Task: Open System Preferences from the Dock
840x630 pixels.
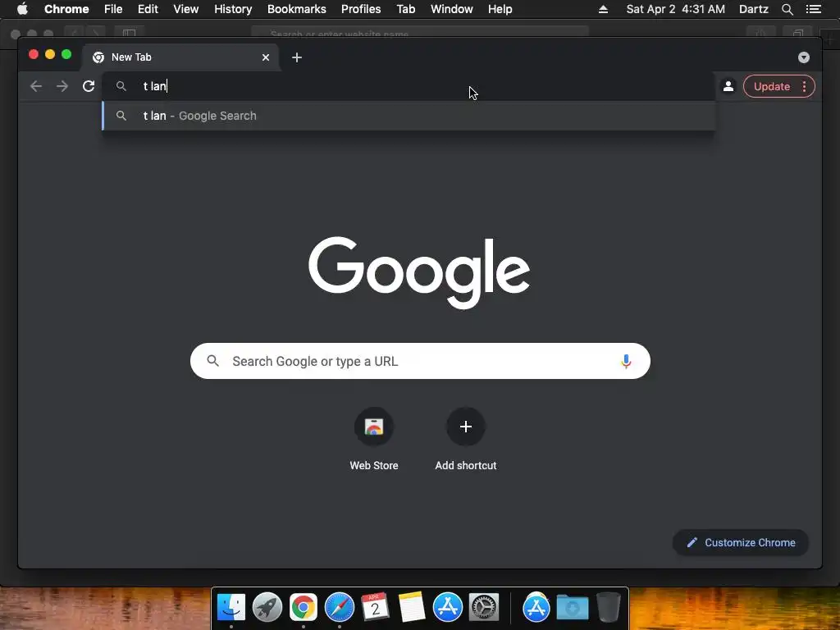Action: [x=484, y=608]
